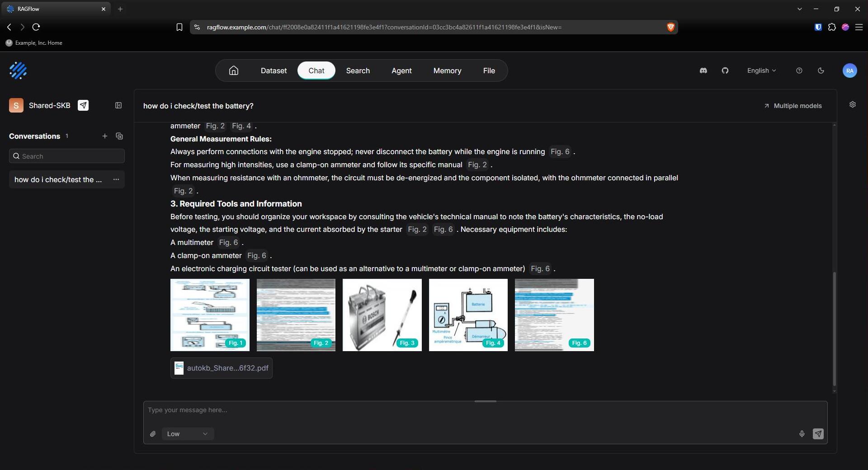
Task: Click Fig. 6 citation after engine is running
Action: click(x=560, y=152)
